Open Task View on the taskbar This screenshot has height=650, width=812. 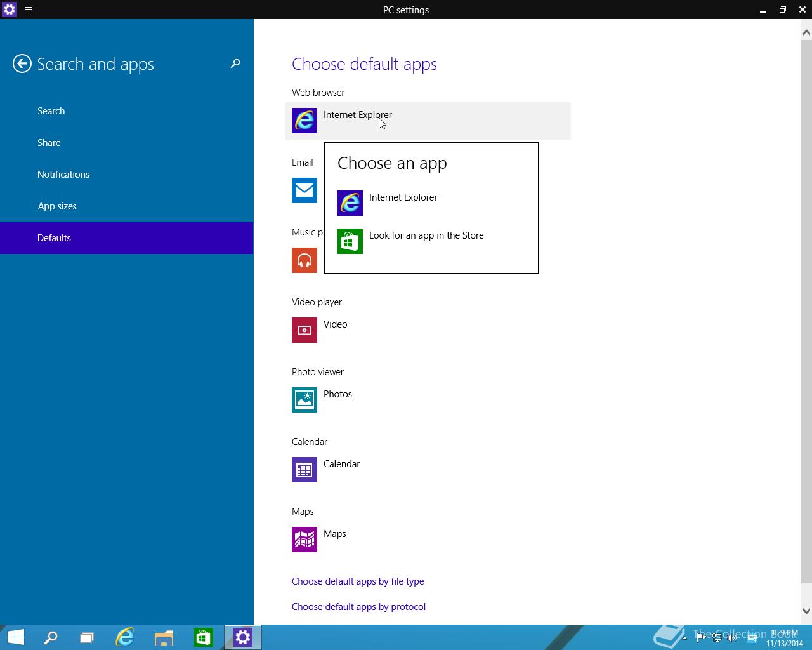tap(87, 637)
